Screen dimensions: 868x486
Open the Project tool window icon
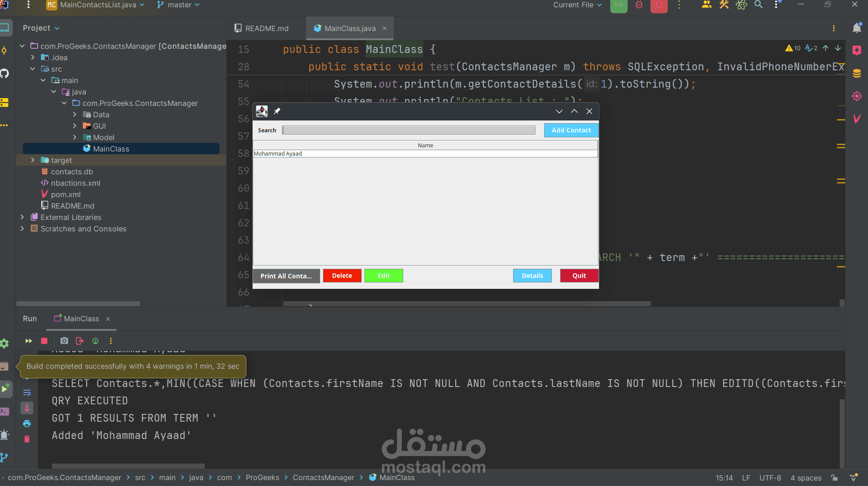point(5,28)
